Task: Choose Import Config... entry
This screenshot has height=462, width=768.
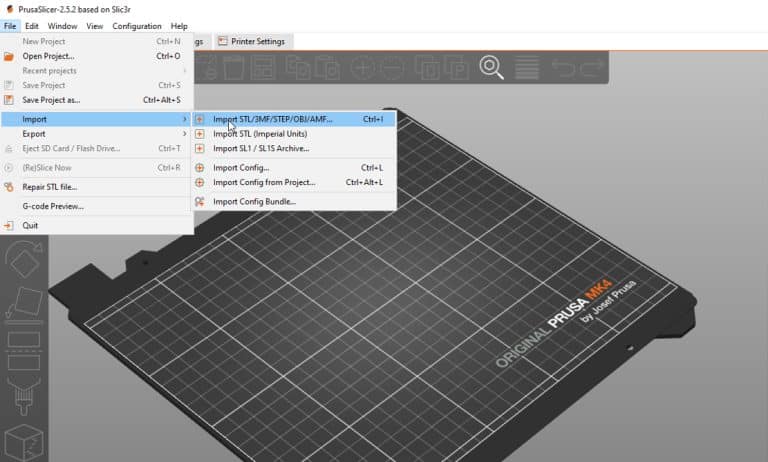Action: (294, 168)
